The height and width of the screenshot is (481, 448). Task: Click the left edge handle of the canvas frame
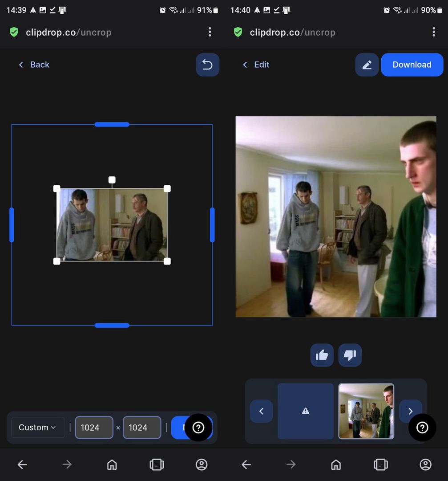pos(12,225)
